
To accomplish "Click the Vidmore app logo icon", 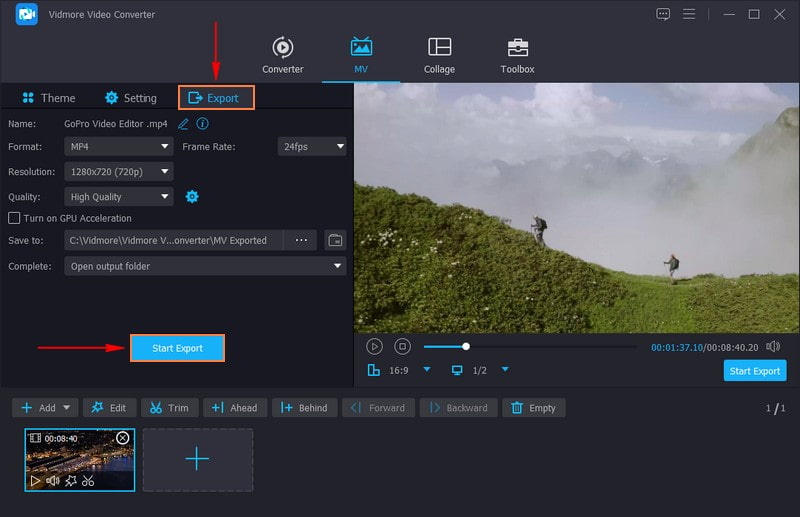I will click(27, 14).
